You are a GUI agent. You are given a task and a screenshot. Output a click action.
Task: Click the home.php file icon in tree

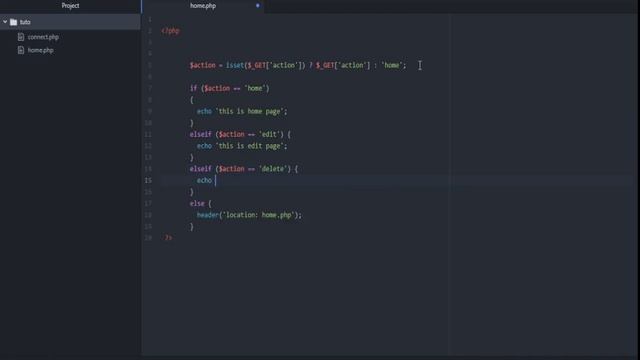(21, 50)
